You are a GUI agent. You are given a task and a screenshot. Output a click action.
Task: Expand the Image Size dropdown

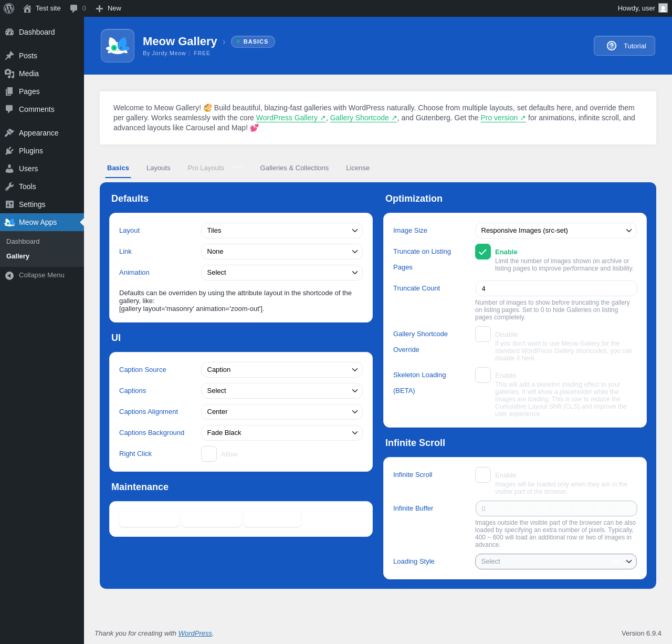point(556,231)
